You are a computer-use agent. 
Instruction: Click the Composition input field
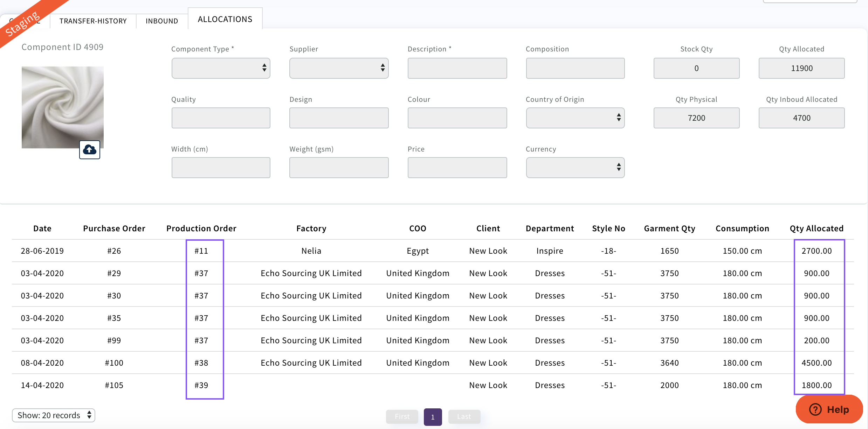[x=575, y=68]
